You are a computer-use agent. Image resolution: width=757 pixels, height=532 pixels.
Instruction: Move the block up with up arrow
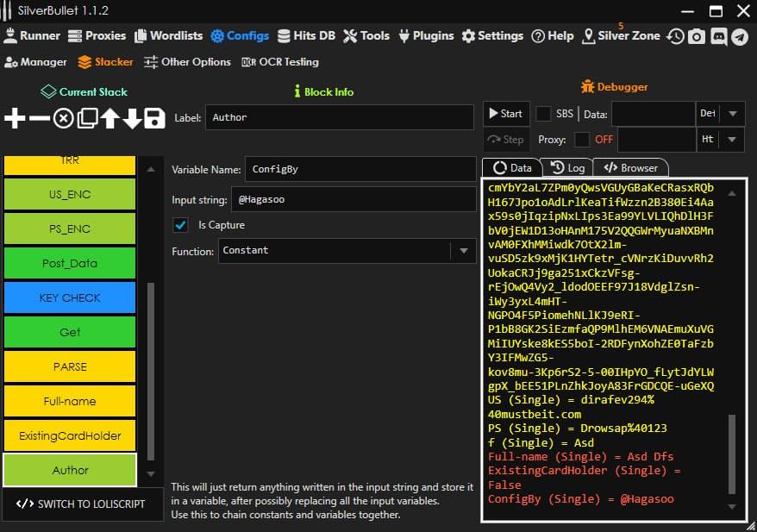coord(109,119)
